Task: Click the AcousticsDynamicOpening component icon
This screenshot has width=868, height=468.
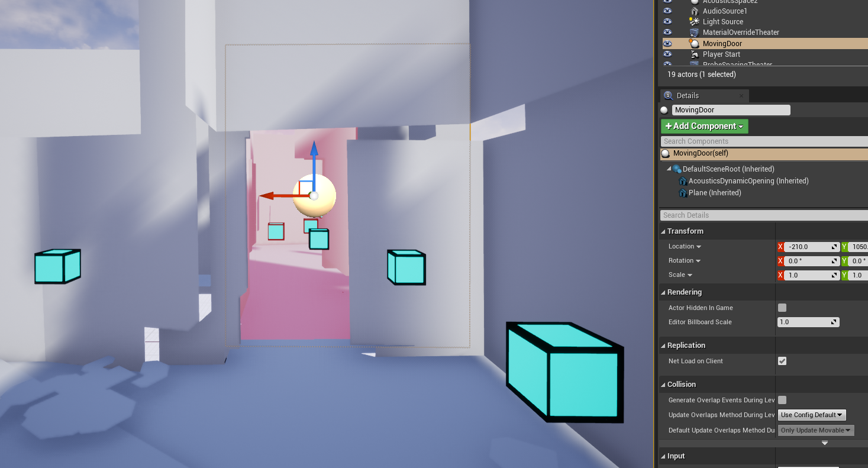Action: 683,181
